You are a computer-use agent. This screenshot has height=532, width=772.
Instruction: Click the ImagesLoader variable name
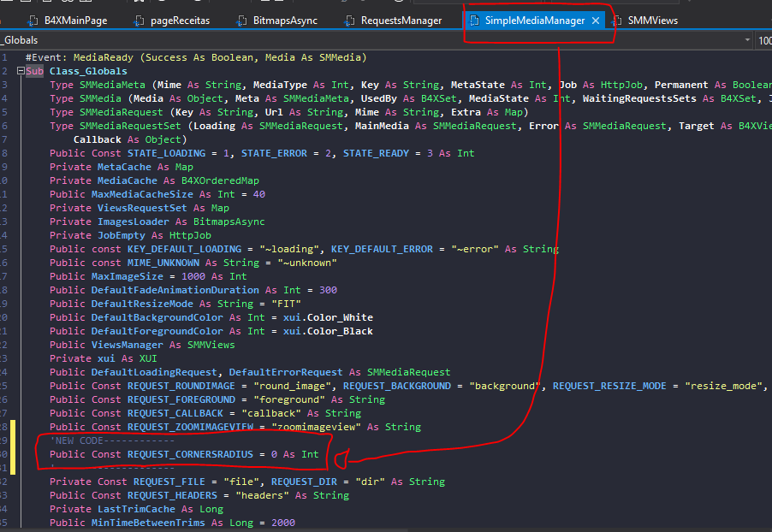[x=133, y=222]
